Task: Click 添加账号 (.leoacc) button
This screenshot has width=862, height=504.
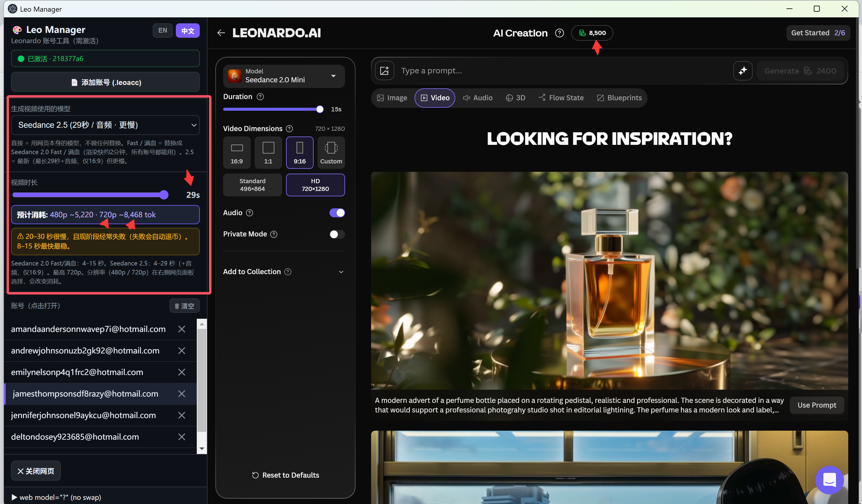Action: pyautogui.click(x=105, y=82)
